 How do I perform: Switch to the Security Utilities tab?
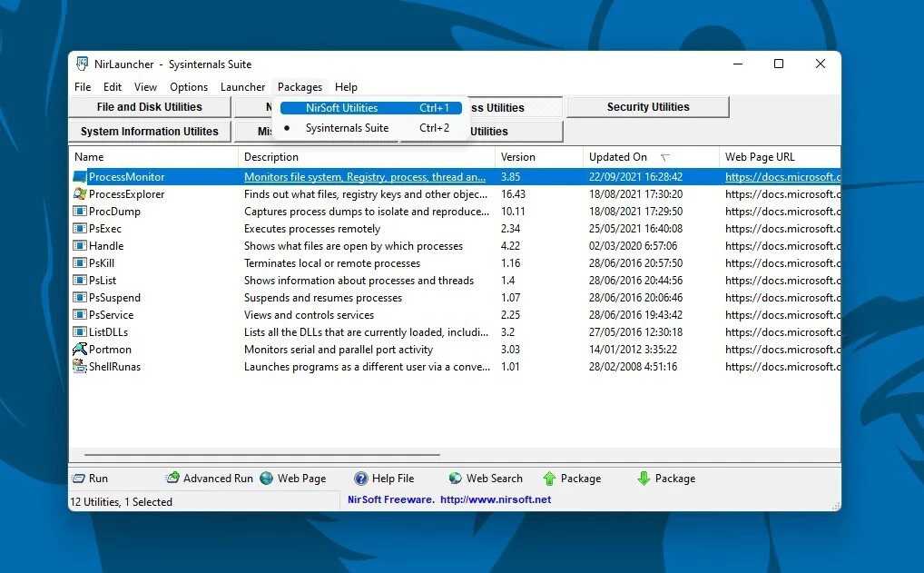coord(647,106)
